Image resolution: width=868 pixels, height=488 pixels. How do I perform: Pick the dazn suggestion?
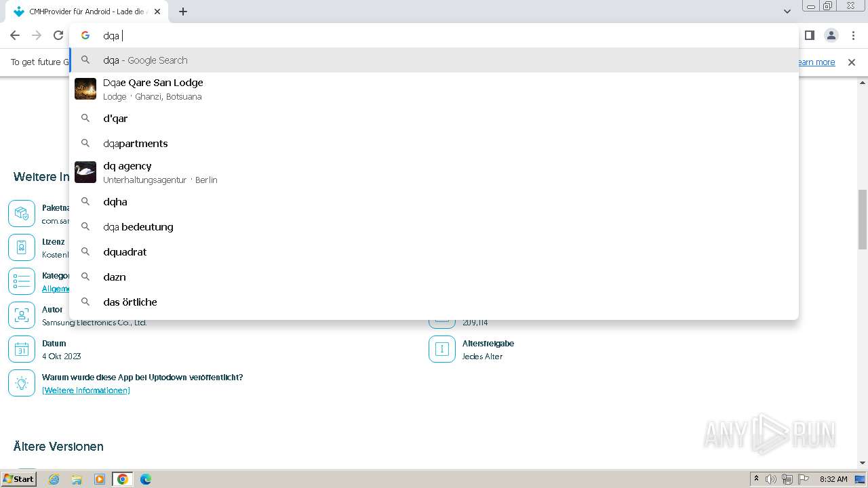434,277
